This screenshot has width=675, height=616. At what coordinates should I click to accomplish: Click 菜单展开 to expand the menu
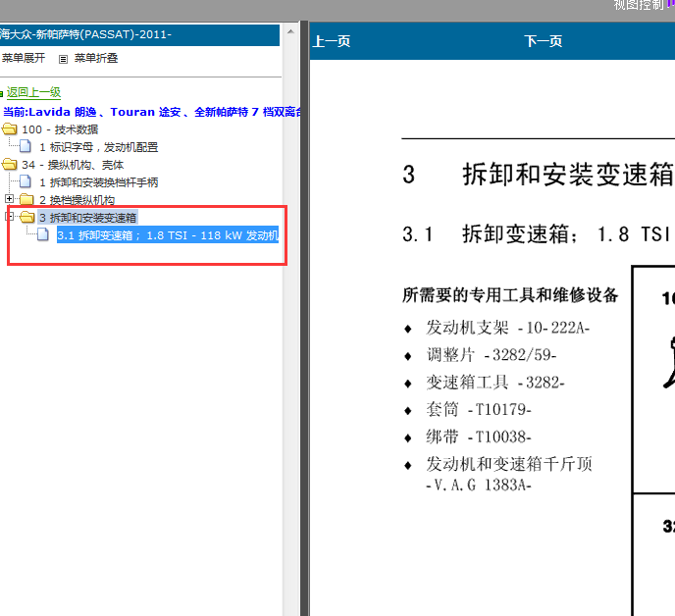click(x=23, y=58)
